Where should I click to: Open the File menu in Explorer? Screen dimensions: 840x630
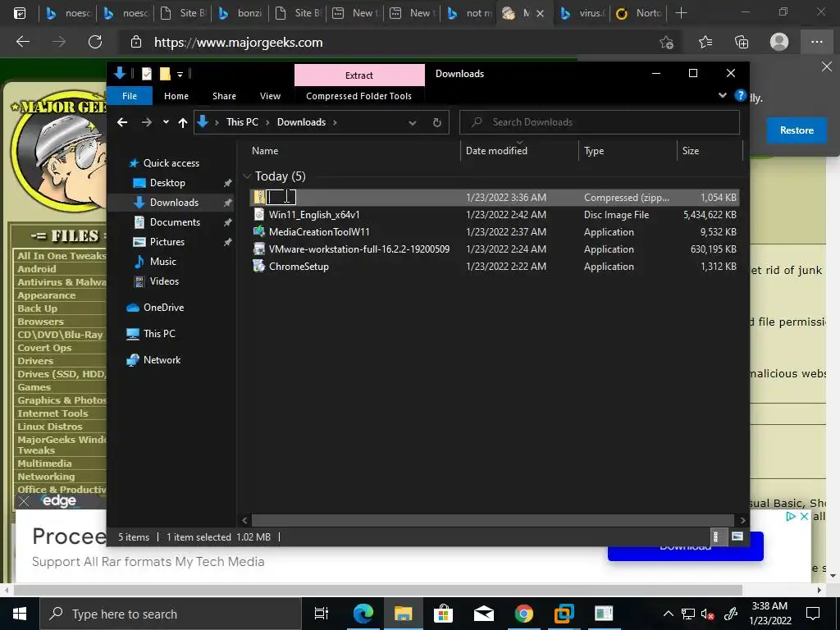[x=130, y=96]
